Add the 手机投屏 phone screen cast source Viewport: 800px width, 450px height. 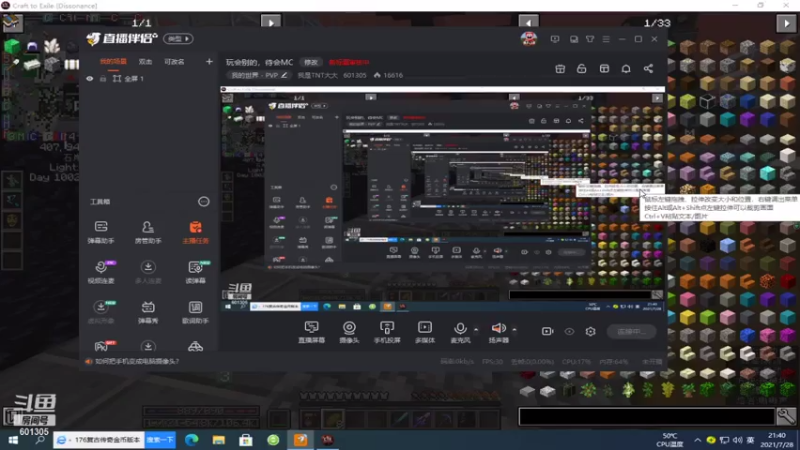(387, 332)
